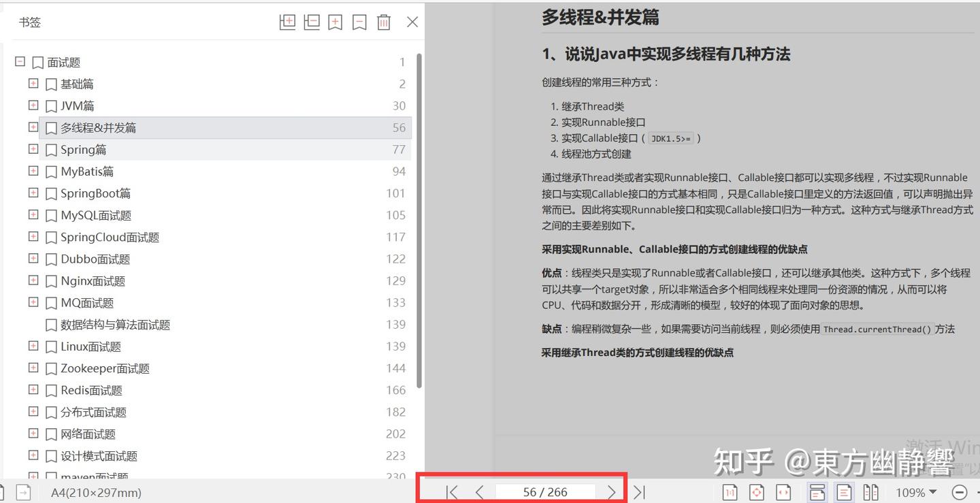
Task: Open the 网络面试题 bookmark
Action: [88, 434]
